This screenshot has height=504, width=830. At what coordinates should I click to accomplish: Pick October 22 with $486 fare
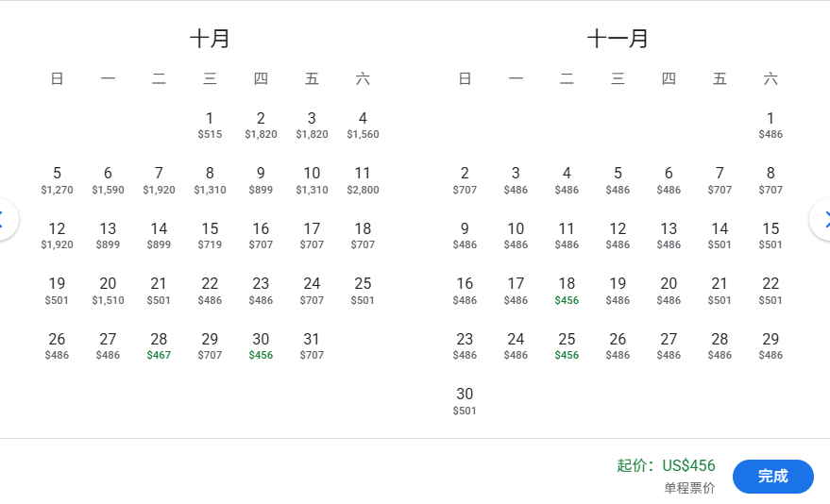210,291
